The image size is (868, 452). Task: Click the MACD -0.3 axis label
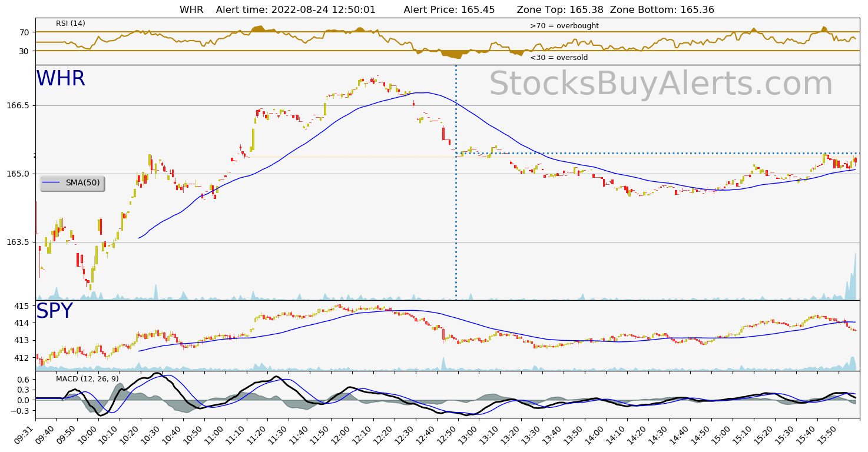pyautogui.click(x=21, y=411)
